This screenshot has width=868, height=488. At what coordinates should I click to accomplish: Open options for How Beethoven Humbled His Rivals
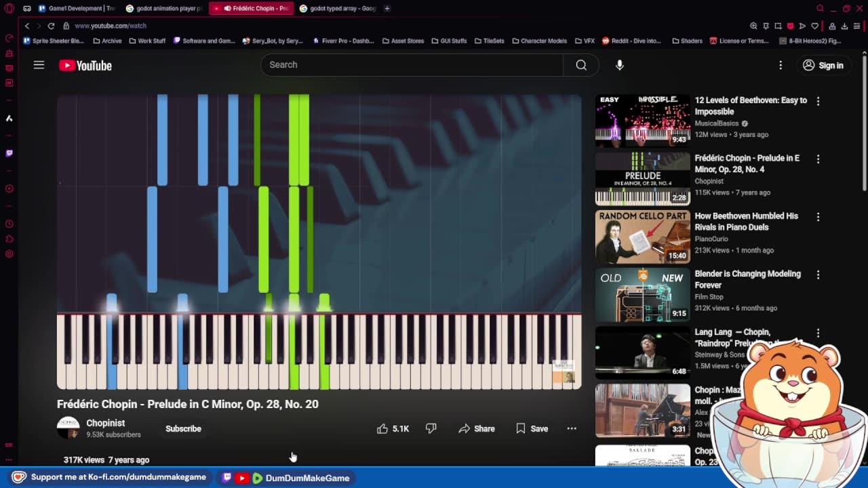point(818,217)
